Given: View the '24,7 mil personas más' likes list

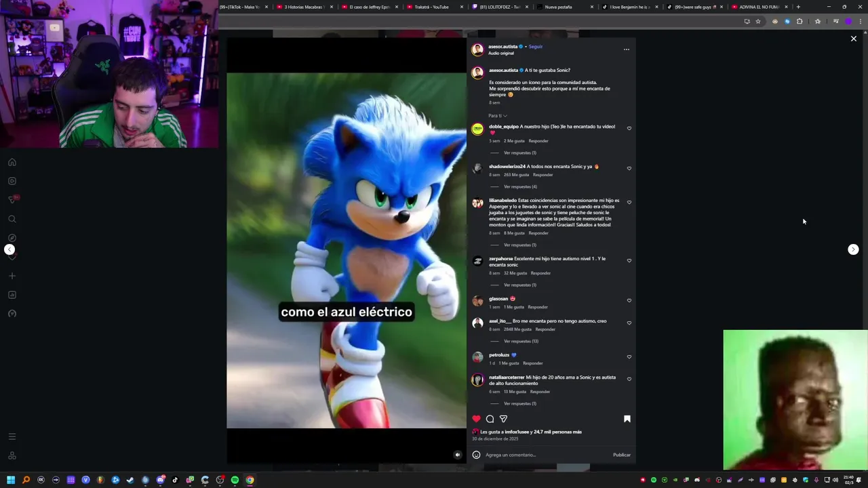Looking at the screenshot, I should point(557,432).
